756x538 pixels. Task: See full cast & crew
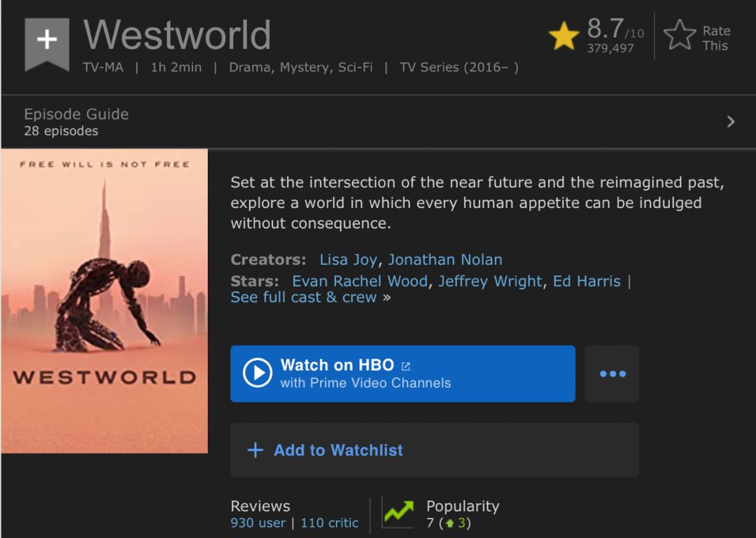click(304, 298)
